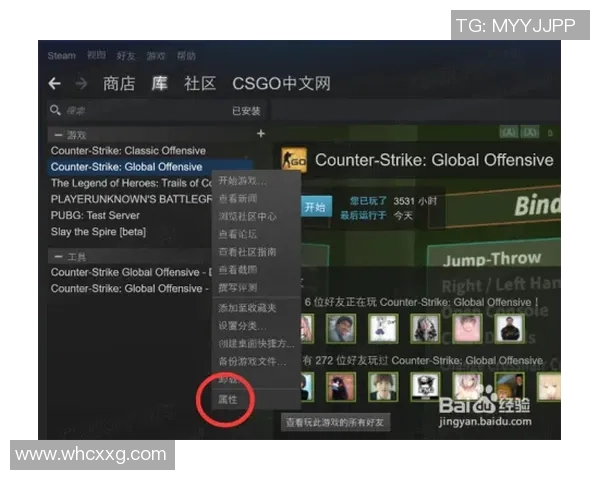Open the man-in-suit friend avatar
This screenshot has height=480, width=600.
click(341, 328)
